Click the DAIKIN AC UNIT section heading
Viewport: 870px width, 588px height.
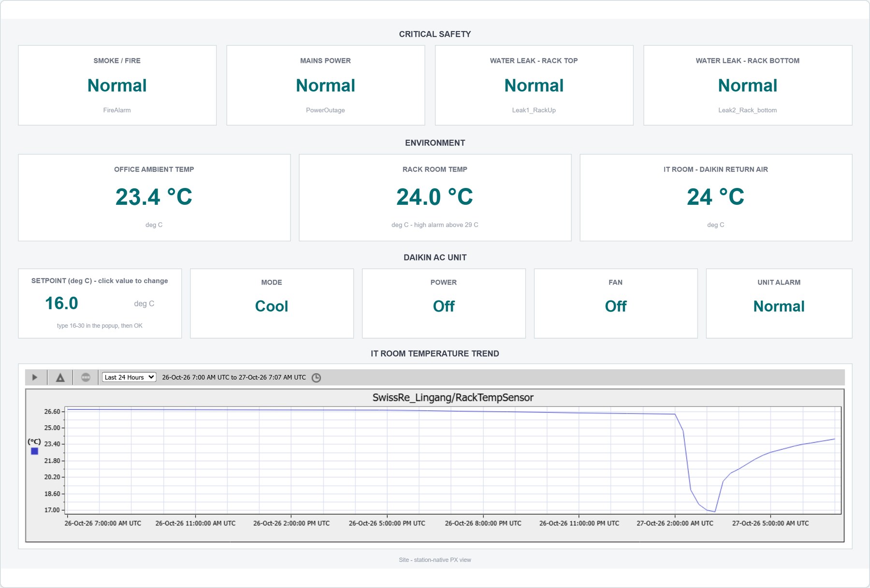(x=435, y=258)
